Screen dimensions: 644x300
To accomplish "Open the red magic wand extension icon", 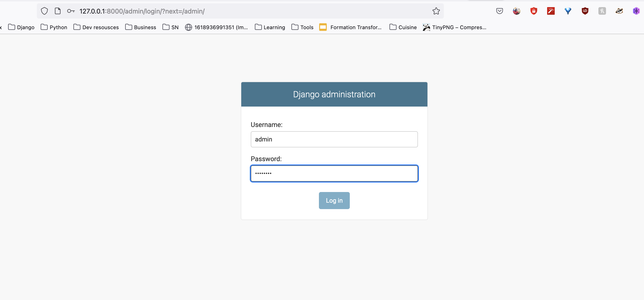I will coord(551,11).
